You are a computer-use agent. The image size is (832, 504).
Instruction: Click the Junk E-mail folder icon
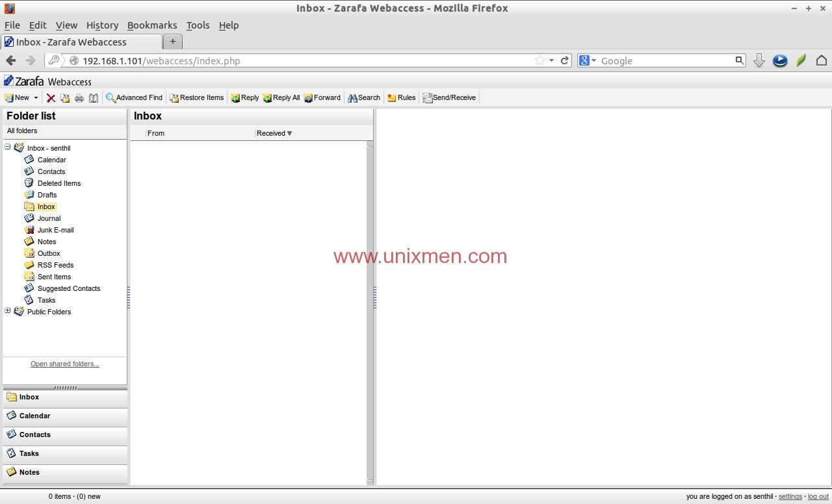pos(29,229)
